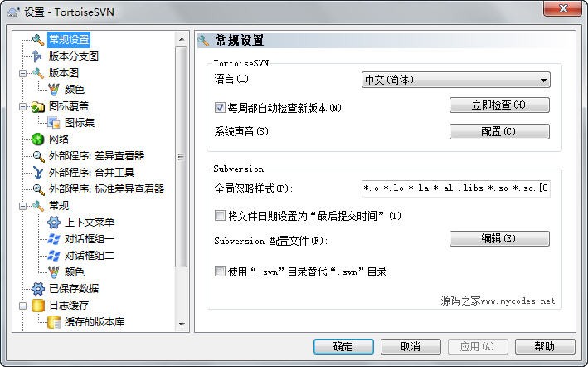This screenshot has height=367, width=588.
Task: Click the 图标集 icon in the tree
Action: point(54,123)
